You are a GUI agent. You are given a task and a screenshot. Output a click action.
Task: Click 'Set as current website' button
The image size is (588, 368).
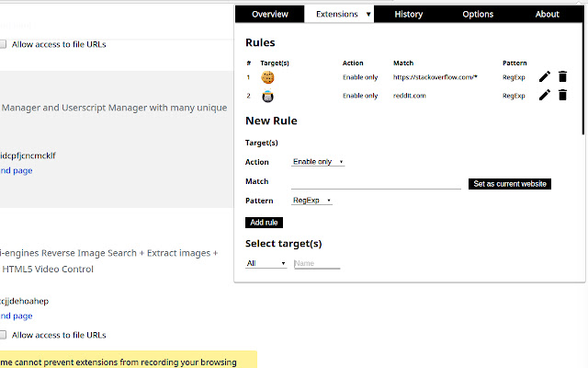click(x=509, y=184)
